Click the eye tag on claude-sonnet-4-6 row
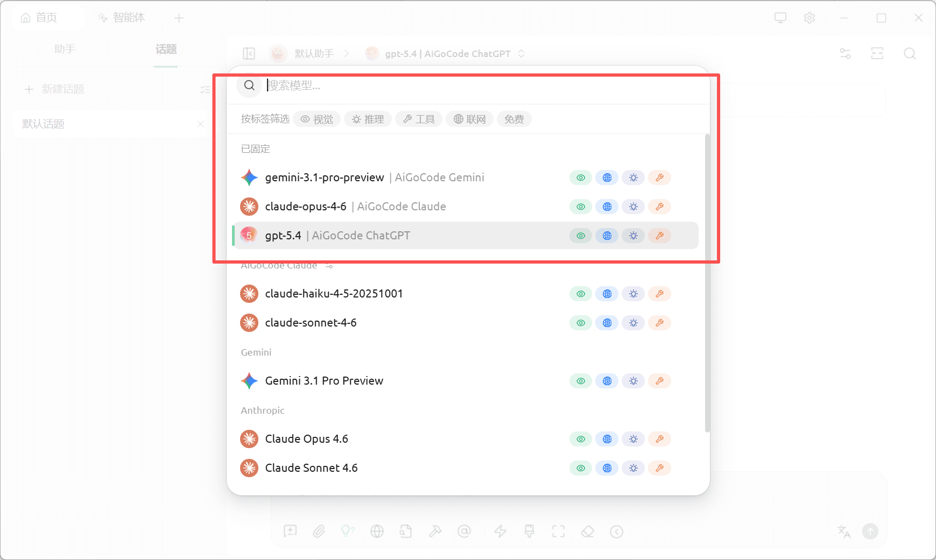The image size is (936, 560). 581,323
